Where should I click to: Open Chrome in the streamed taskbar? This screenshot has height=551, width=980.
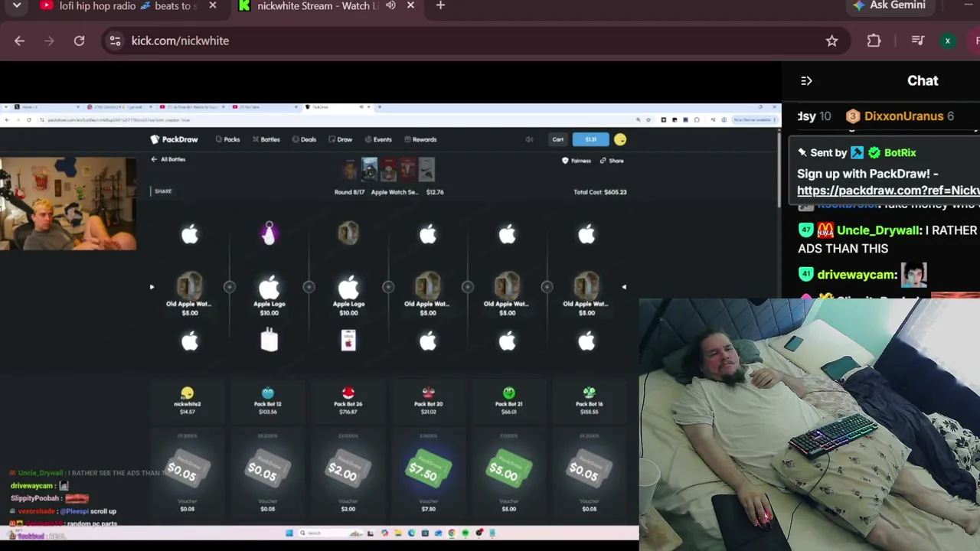[452, 533]
